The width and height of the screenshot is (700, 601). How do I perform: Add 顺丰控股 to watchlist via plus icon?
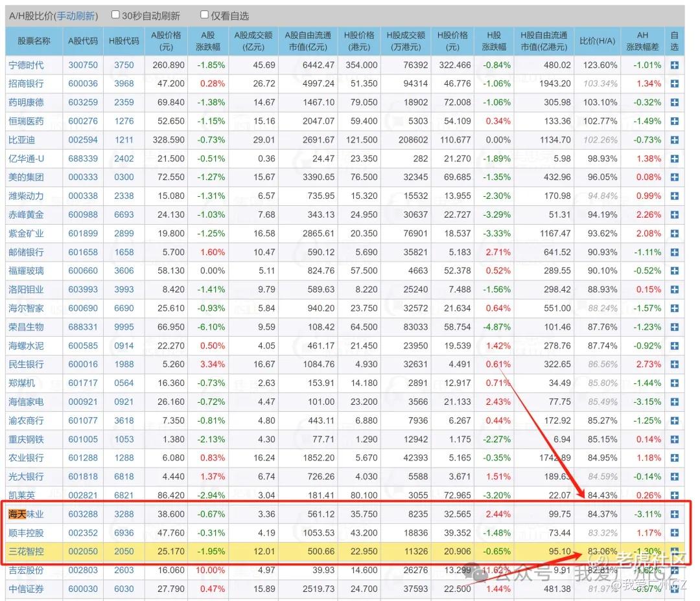pos(674,533)
